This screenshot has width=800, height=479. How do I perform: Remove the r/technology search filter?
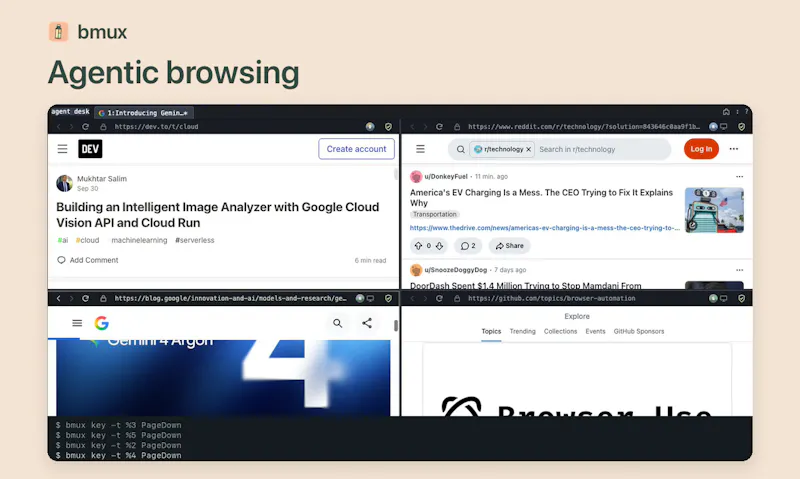pyautogui.click(x=529, y=149)
